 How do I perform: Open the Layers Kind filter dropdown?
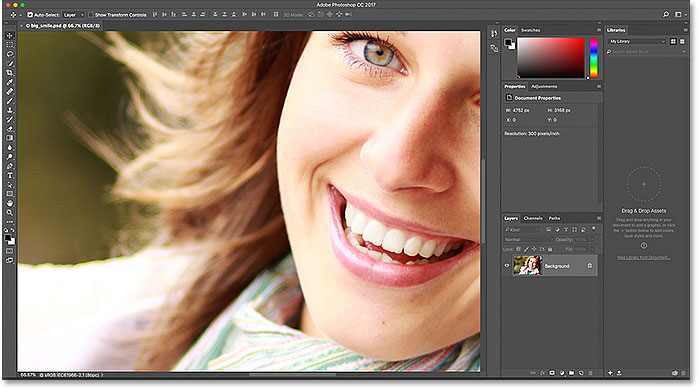pyautogui.click(x=522, y=229)
